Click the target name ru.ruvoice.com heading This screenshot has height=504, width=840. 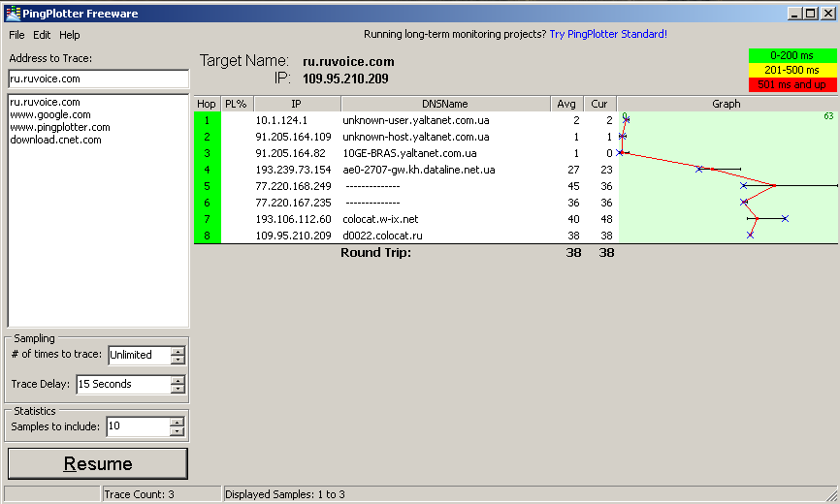(348, 61)
